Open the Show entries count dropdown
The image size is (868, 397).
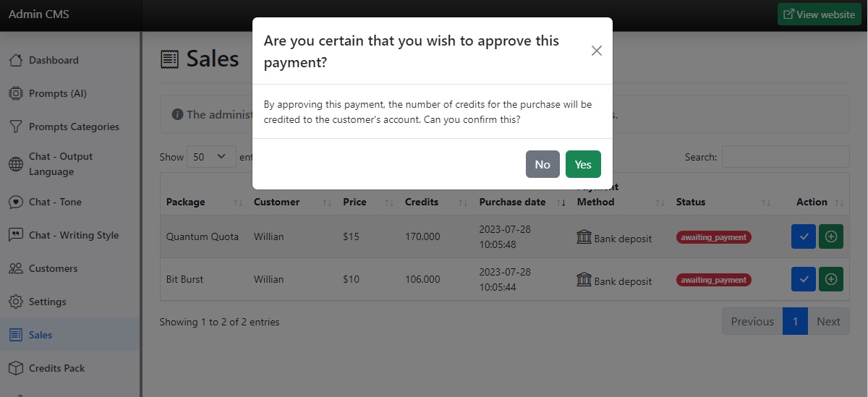211,157
